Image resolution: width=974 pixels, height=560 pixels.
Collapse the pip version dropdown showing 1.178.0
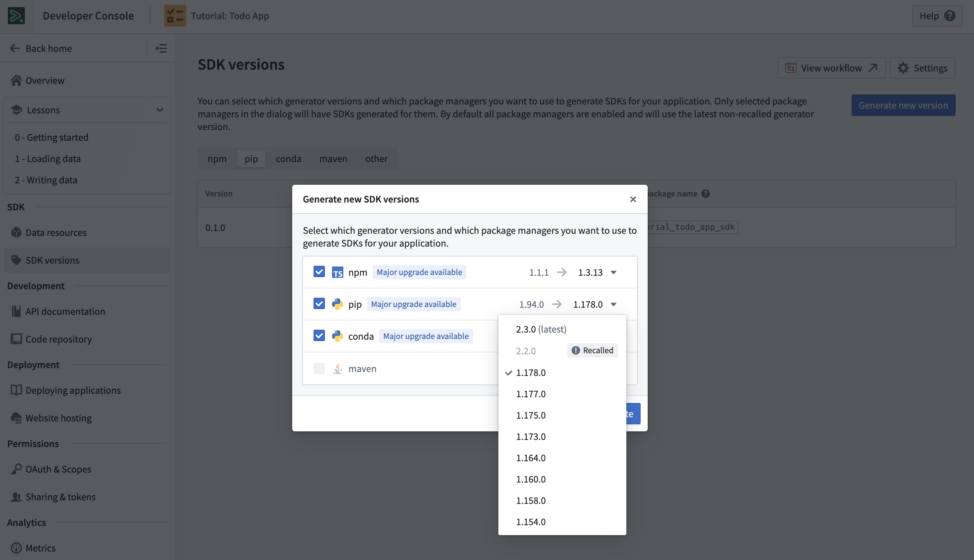click(x=595, y=304)
